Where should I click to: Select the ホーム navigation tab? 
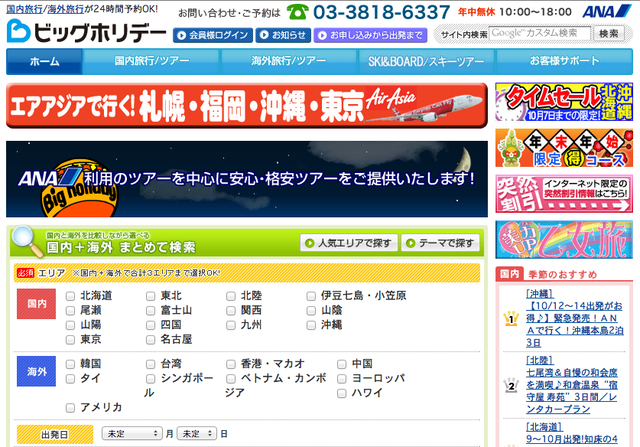point(44,62)
